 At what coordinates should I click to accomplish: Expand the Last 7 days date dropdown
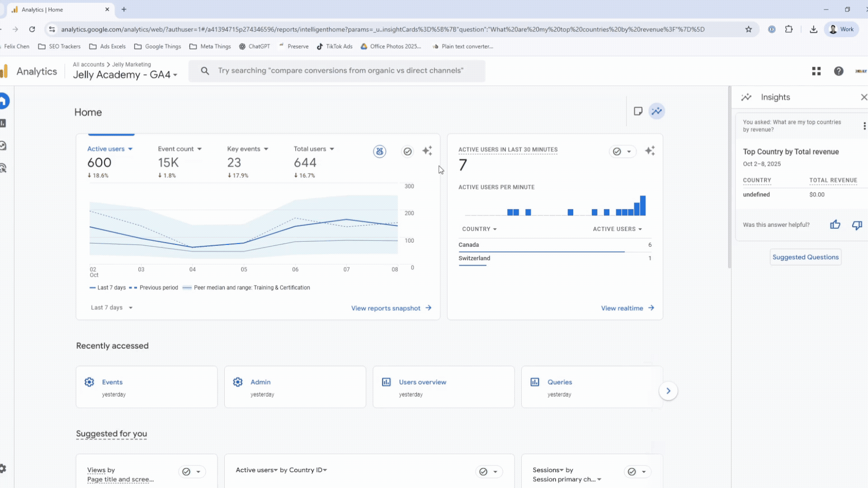click(x=112, y=308)
